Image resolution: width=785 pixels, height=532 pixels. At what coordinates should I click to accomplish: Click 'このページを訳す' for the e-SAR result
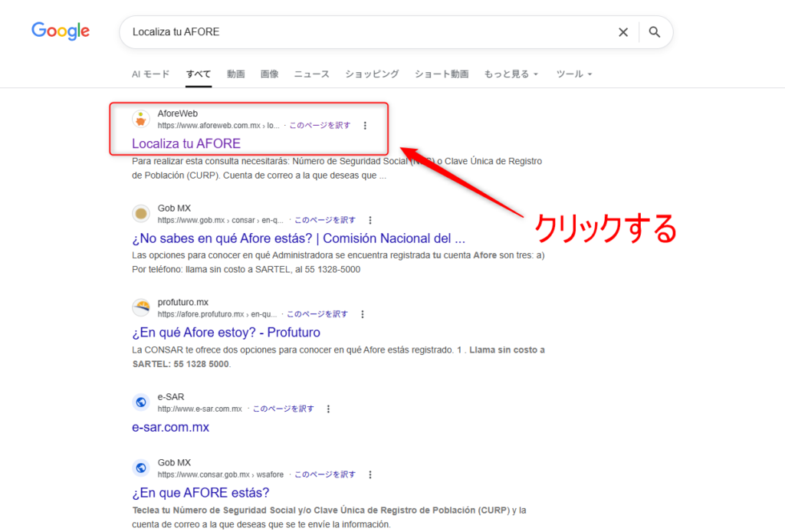tap(283, 409)
